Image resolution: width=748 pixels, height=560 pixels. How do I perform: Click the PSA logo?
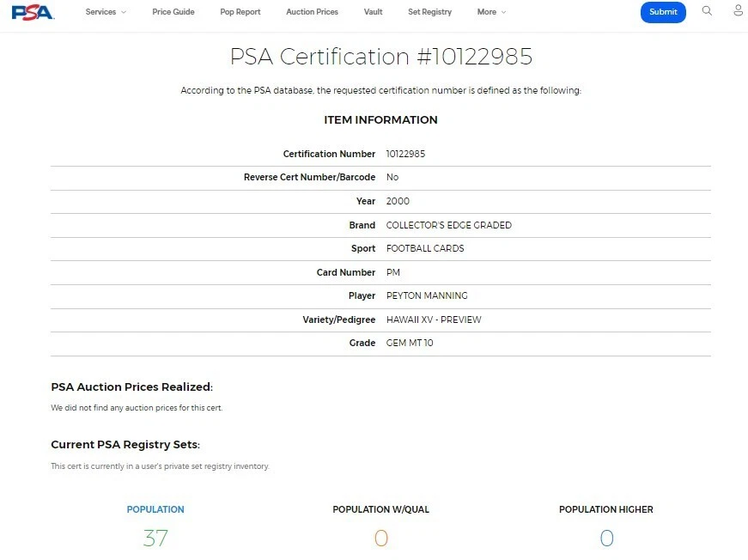33,12
